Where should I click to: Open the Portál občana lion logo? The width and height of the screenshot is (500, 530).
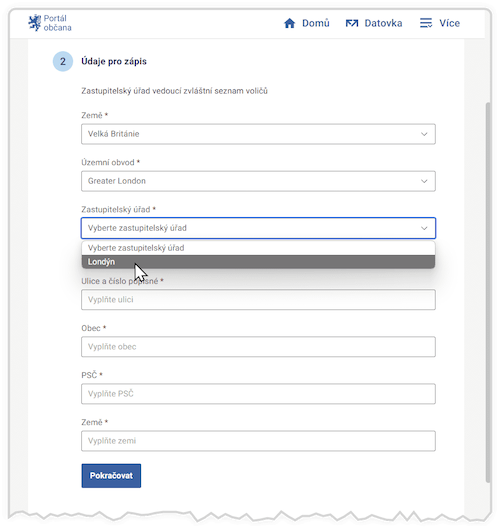[x=34, y=23]
